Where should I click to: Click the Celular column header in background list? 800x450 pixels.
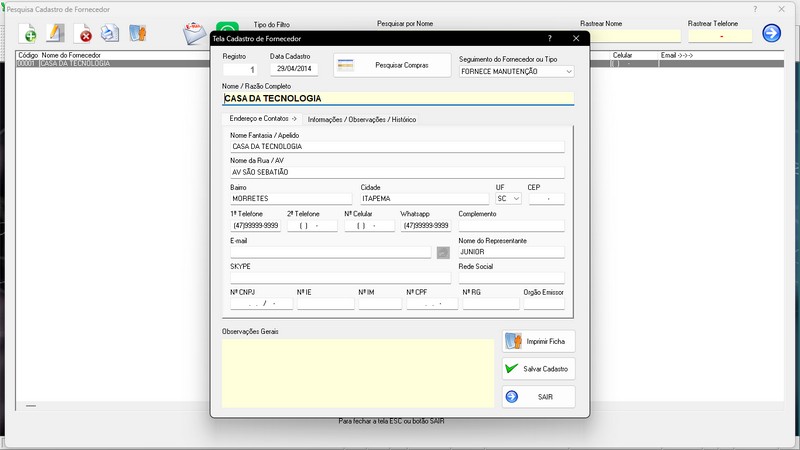pos(622,55)
